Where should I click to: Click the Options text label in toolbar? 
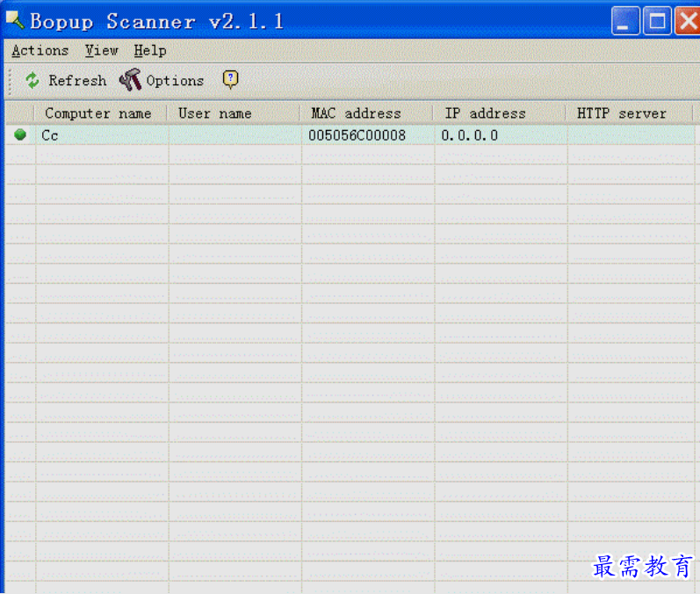coord(175,81)
